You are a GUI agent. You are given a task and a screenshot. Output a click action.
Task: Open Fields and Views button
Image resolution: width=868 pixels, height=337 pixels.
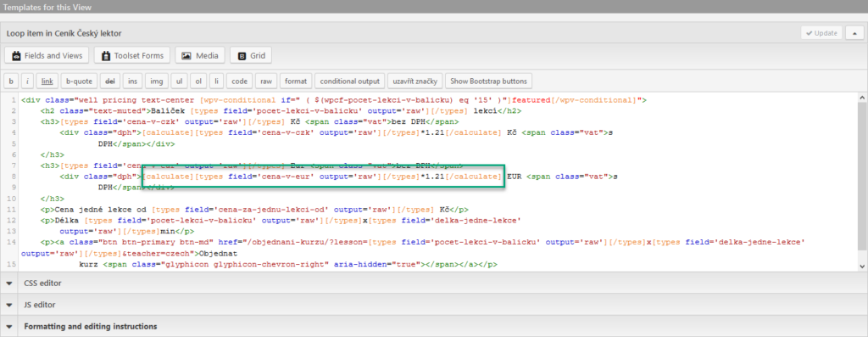pos(47,55)
